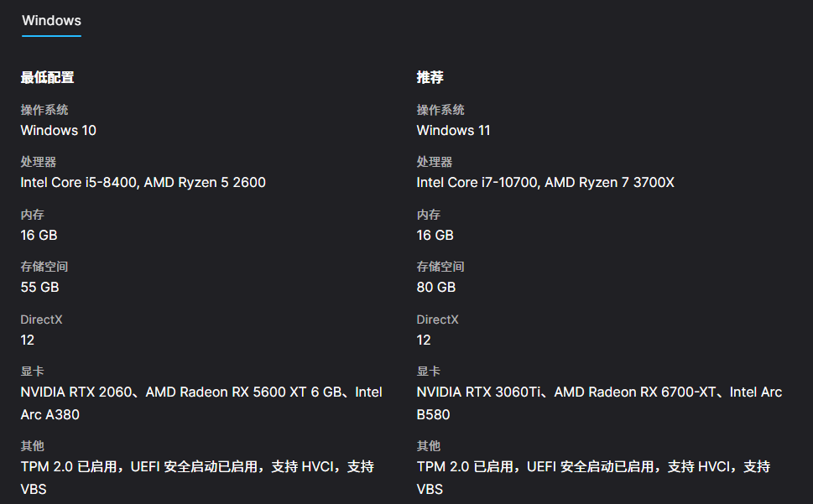This screenshot has height=504, width=813.
Task: Click the 80 GB storage value
Action: pos(435,287)
